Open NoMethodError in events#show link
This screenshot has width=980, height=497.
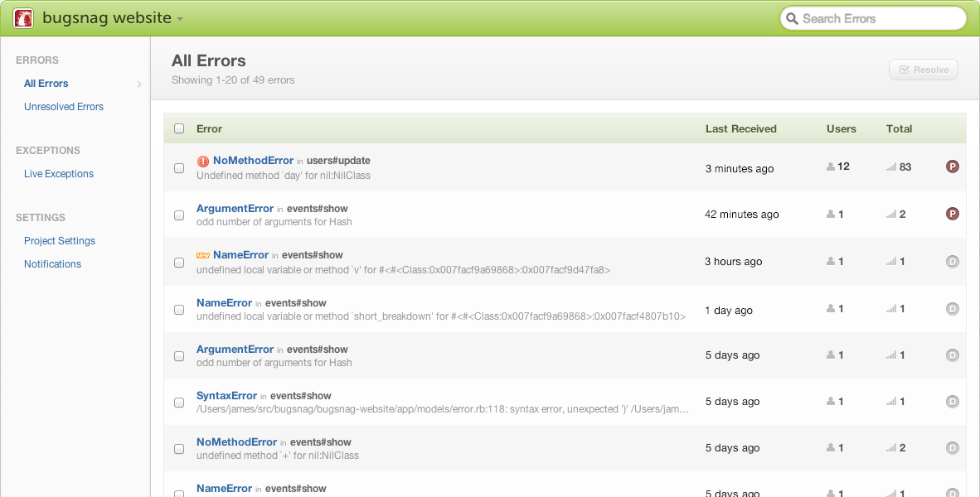tap(237, 442)
